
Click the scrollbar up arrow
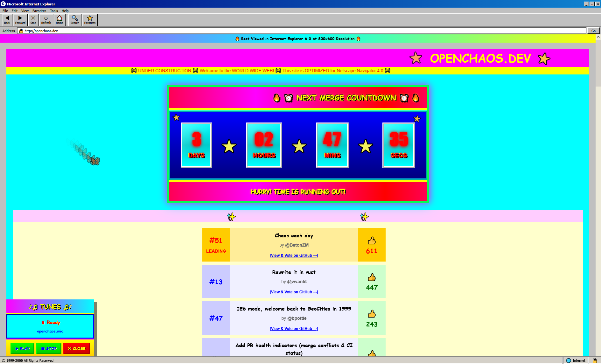click(x=598, y=37)
